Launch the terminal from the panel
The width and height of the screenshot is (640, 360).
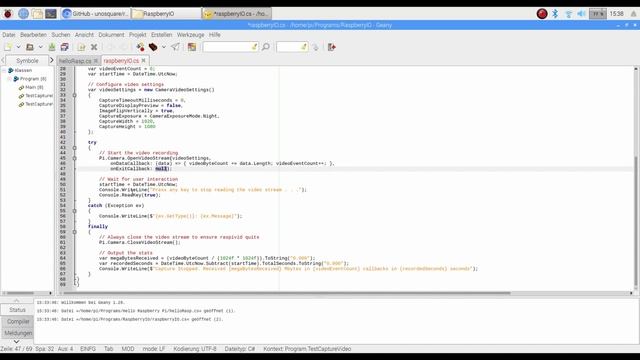click(51, 14)
